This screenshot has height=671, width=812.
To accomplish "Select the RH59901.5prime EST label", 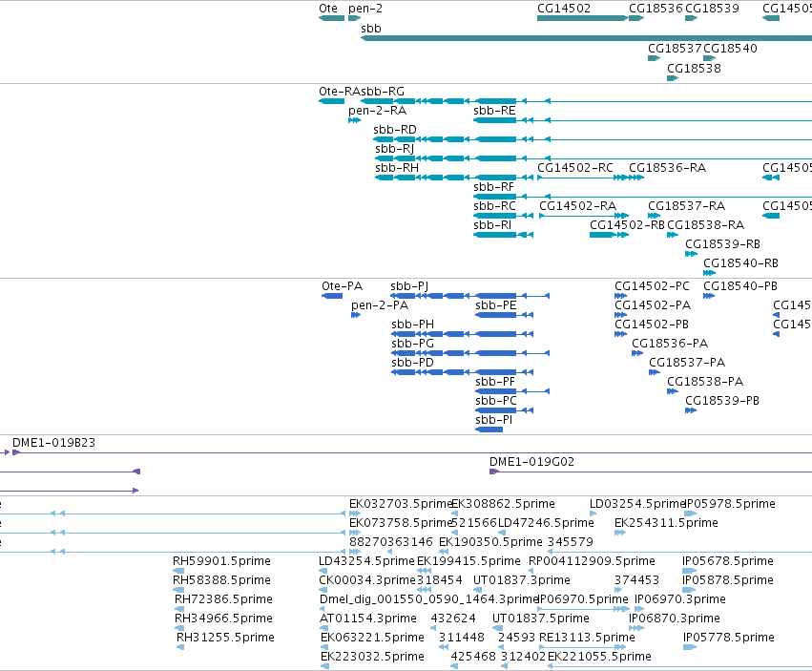I will (x=221, y=561).
